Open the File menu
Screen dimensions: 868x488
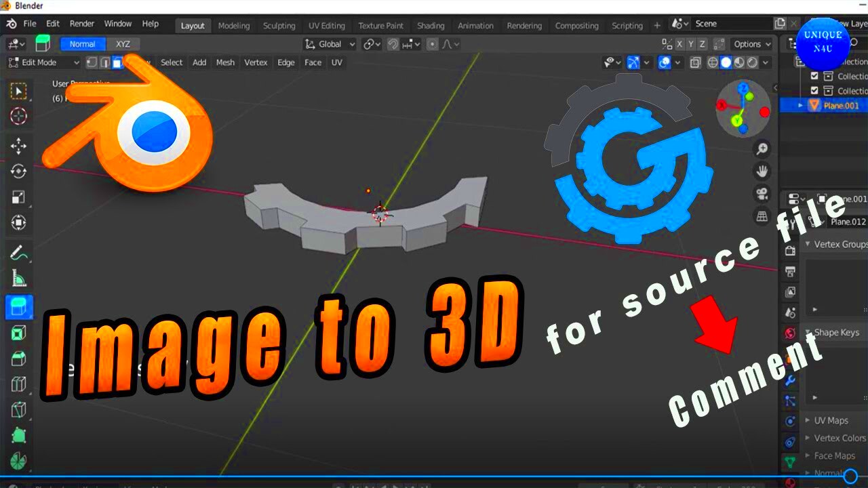tap(30, 24)
